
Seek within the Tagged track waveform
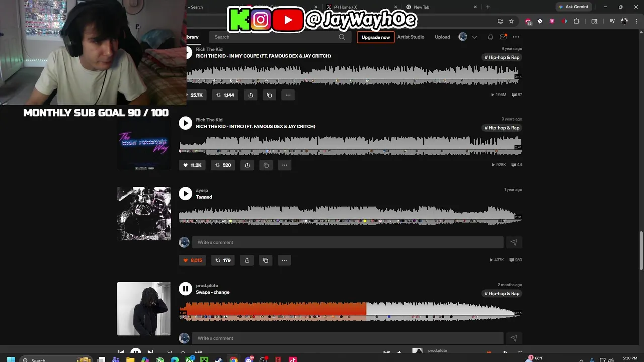[x=350, y=215]
